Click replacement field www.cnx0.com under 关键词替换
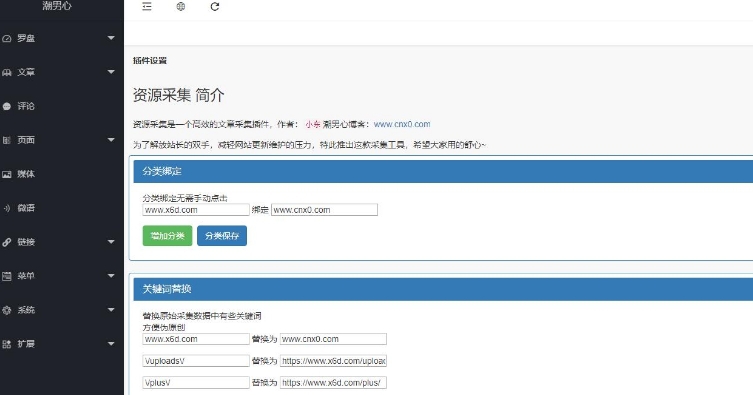The height and width of the screenshot is (395, 753). 333,339
